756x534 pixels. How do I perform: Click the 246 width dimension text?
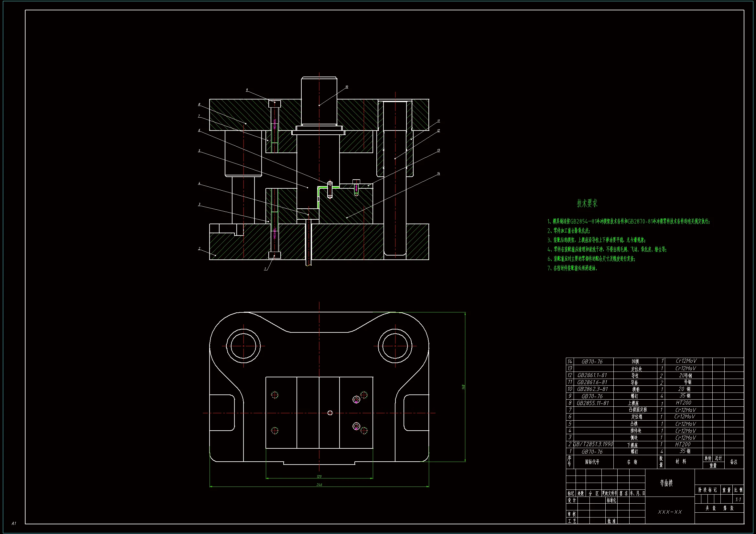(x=319, y=484)
